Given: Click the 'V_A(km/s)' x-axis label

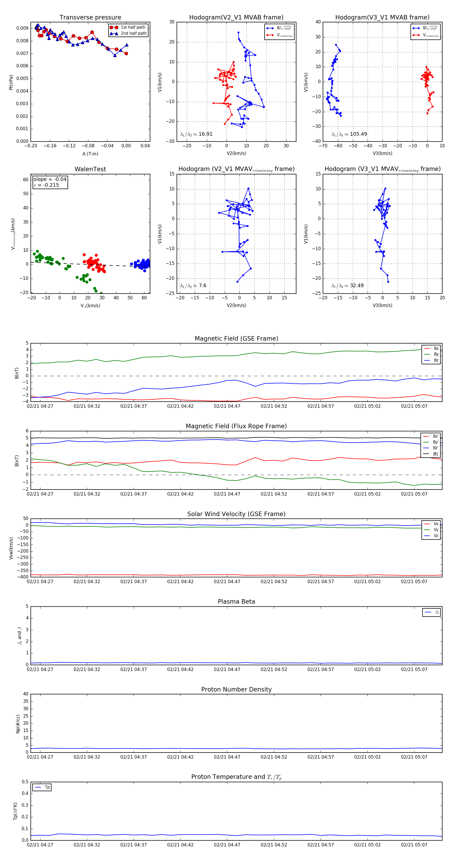Looking at the screenshot, I should pyautogui.click(x=90, y=306).
